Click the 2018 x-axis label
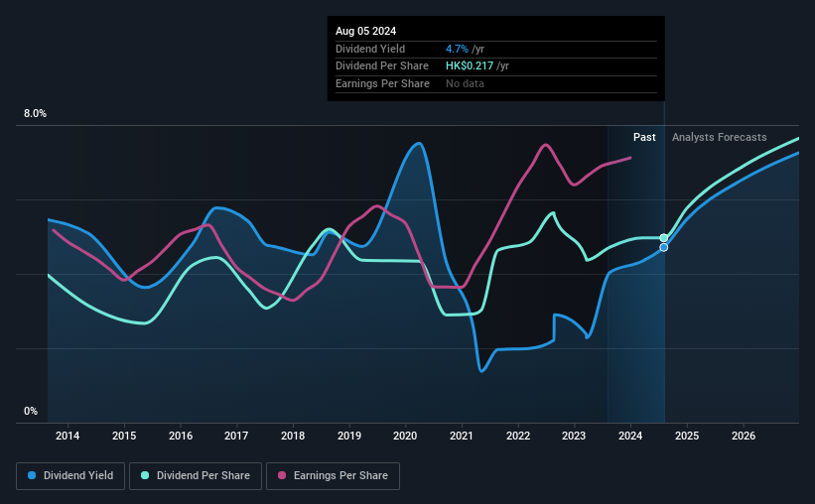 coord(293,436)
